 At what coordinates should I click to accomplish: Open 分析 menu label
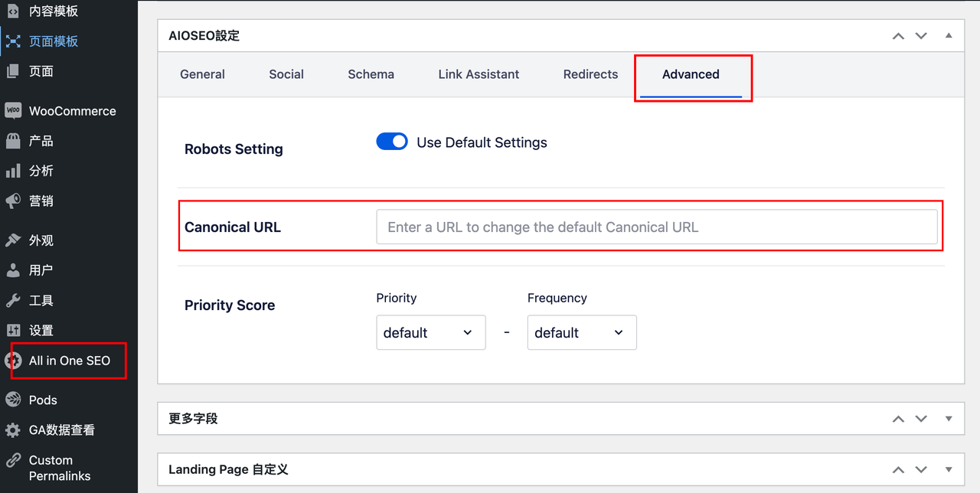pos(41,171)
